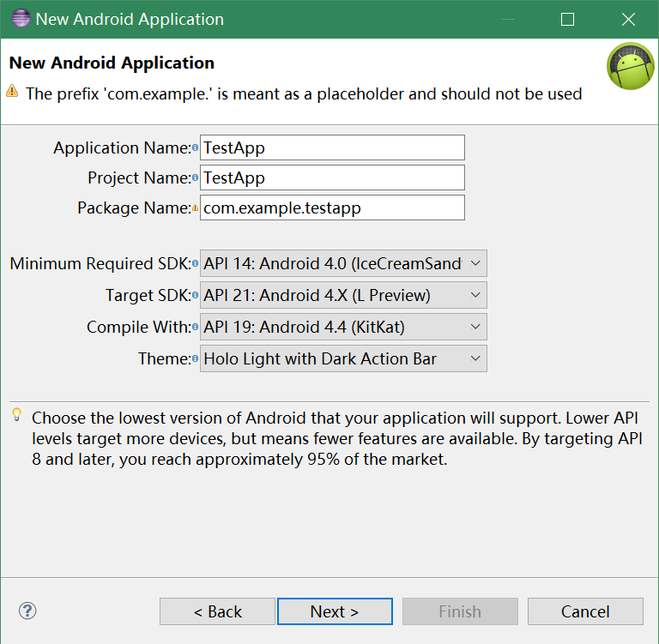Open the Minimum Required SDK dropdown
659x644 pixels.
[343, 263]
